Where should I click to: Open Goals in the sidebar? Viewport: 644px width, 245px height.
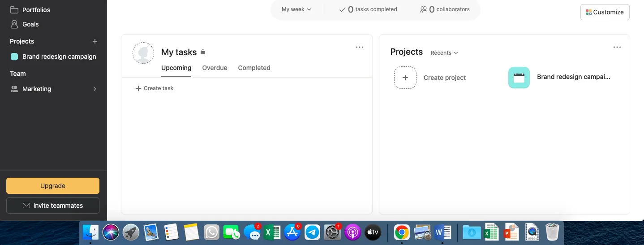(x=30, y=24)
